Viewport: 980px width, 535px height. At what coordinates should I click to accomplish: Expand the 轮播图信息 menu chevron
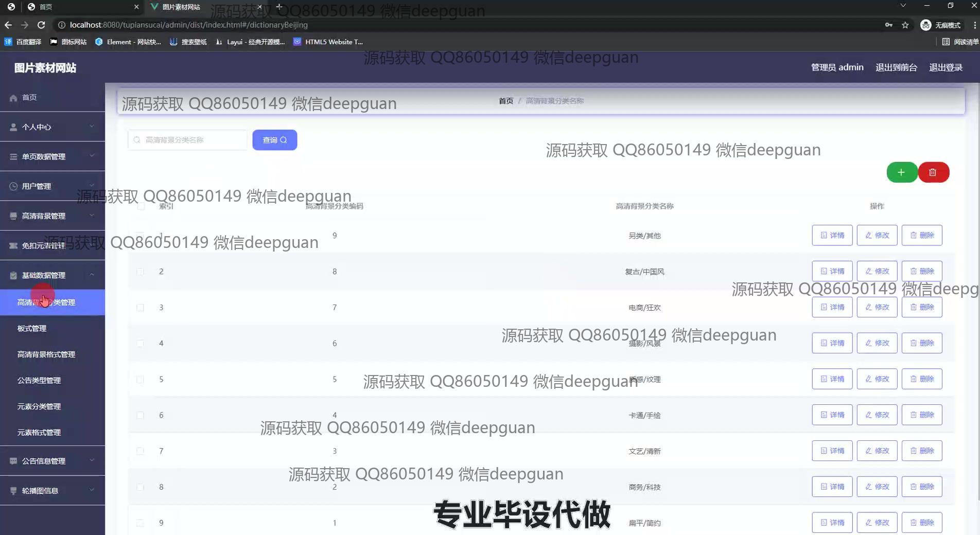92,490
